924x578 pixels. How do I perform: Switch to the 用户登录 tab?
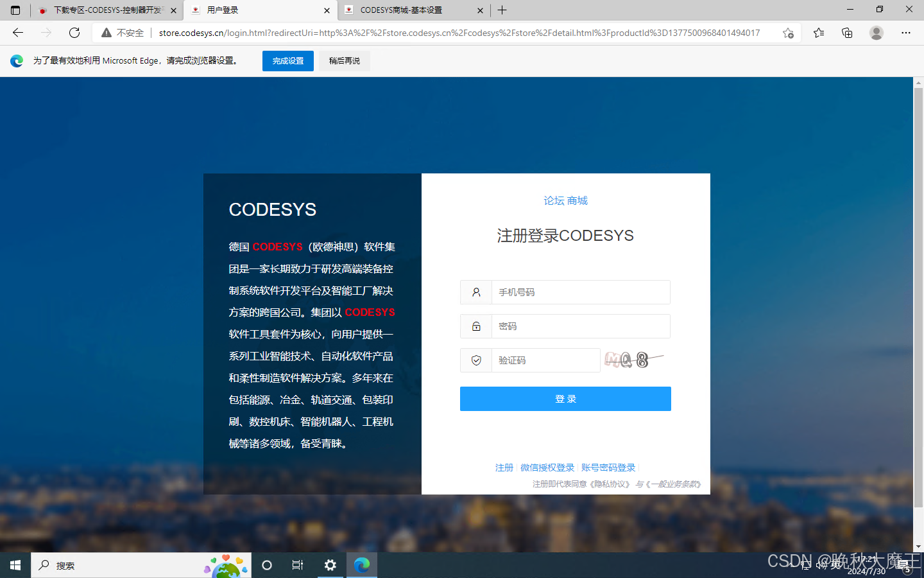click(x=261, y=10)
